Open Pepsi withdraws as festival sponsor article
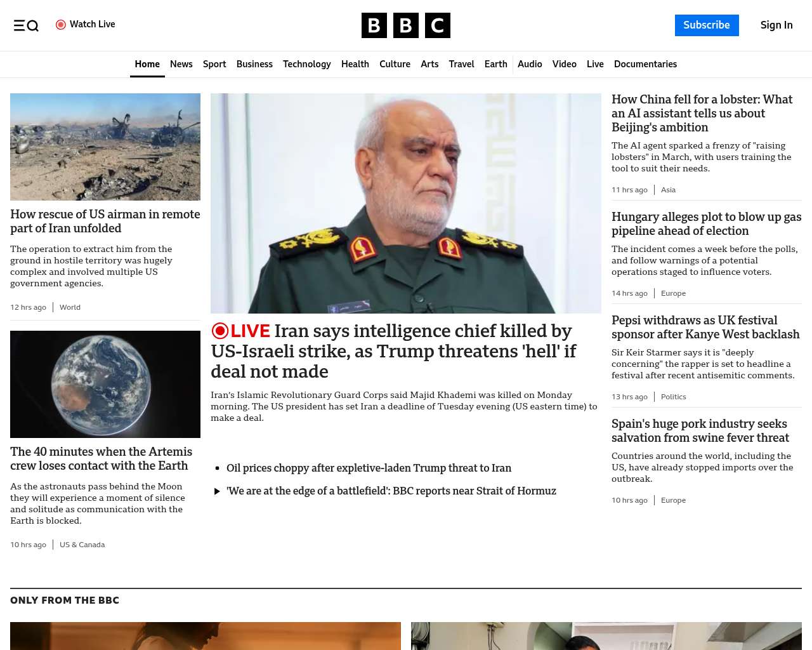This screenshot has width=812, height=650. pyautogui.click(x=705, y=328)
